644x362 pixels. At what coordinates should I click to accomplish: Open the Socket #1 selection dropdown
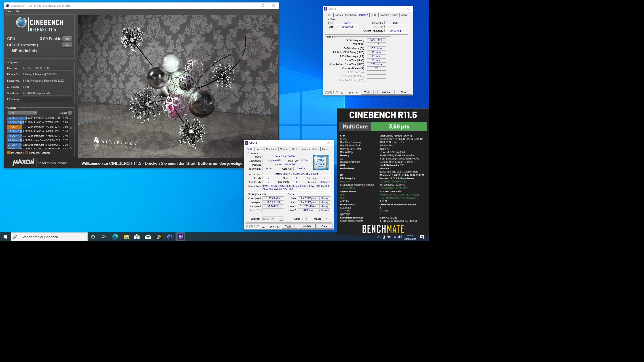pyautogui.click(x=273, y=219)
